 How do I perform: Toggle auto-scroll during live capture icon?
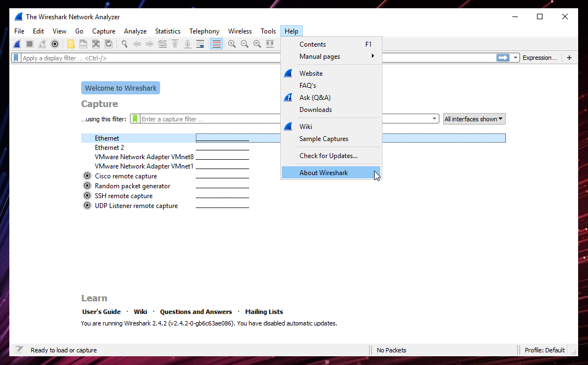point(200,44)
